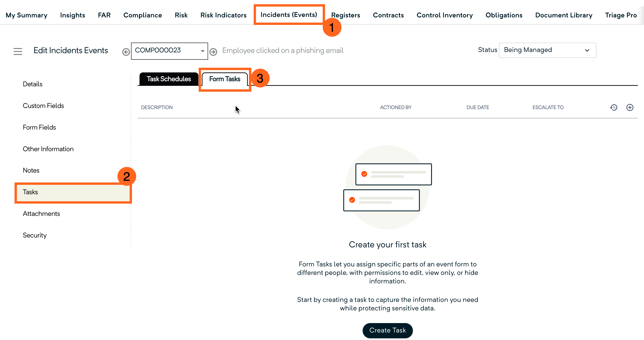Select Details in the side panel
The image size is (644, 340).
[x=32, y=84]
